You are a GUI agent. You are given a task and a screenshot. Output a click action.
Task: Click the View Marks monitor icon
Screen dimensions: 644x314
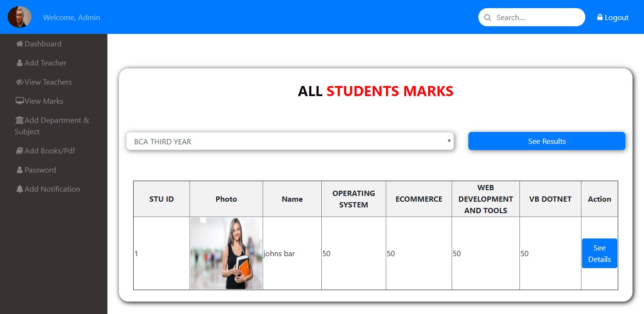tap(20, 101)
